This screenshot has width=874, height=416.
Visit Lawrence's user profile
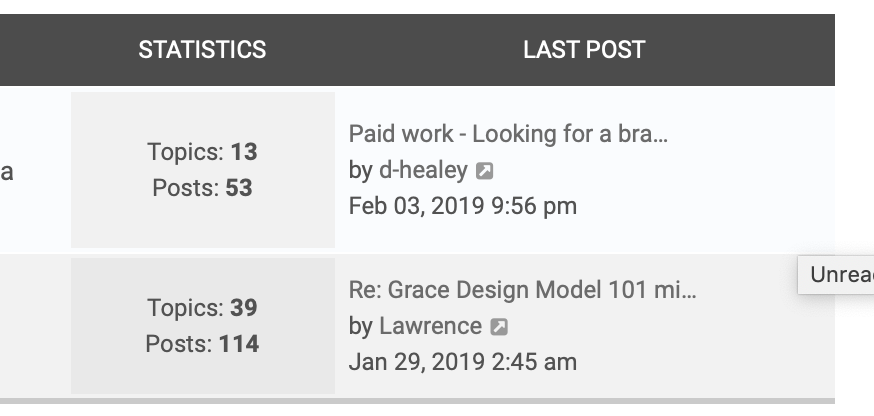pos(430,327)
